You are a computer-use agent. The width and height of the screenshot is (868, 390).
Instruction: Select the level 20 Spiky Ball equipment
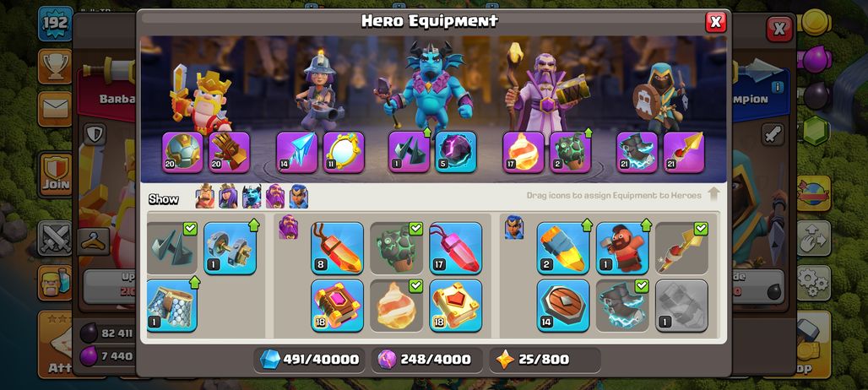(182, 152)
